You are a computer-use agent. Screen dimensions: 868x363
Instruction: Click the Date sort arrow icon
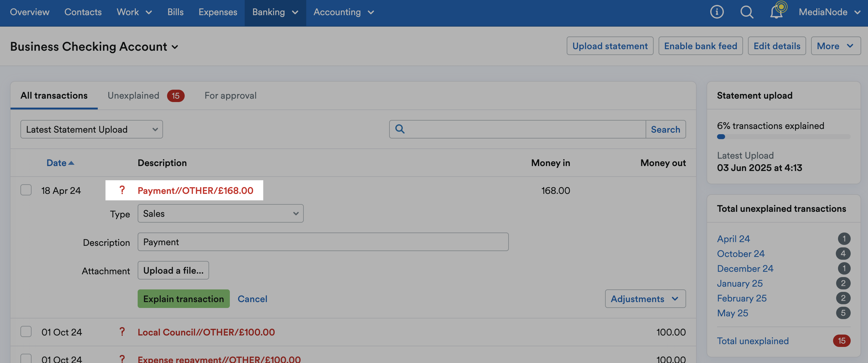71,163
